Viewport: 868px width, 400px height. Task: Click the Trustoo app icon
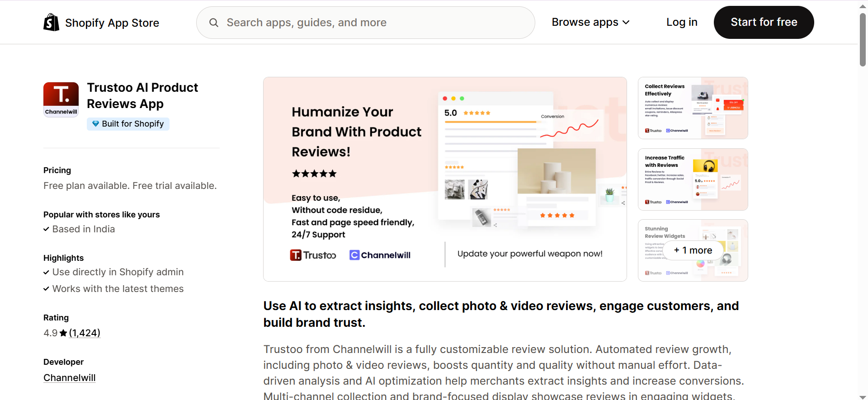(61, 99)
